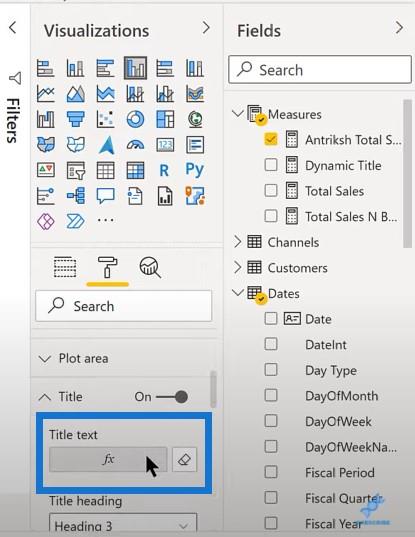Choose the scatter chart visualization
The height and width of the screenshot is (537, 415).
point(105,119)
